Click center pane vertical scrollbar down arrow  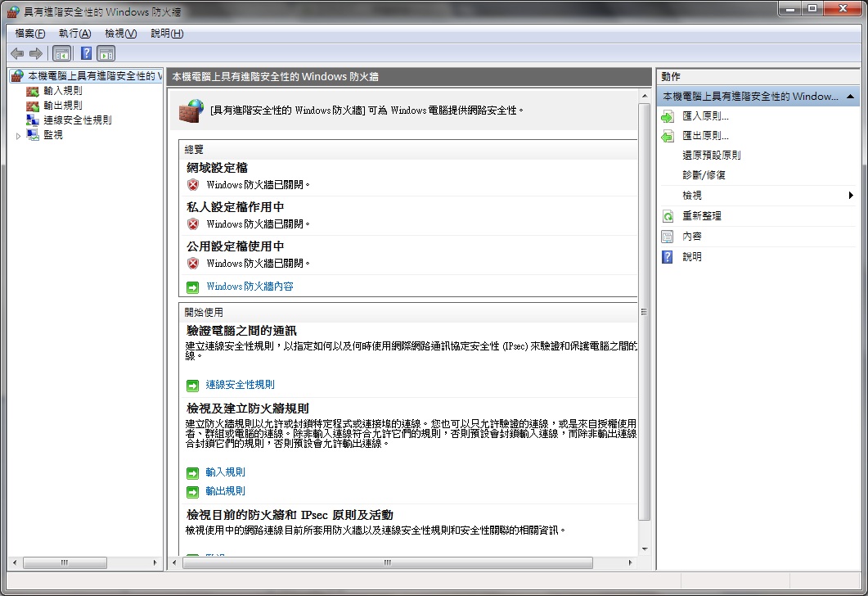coord(645,549)
